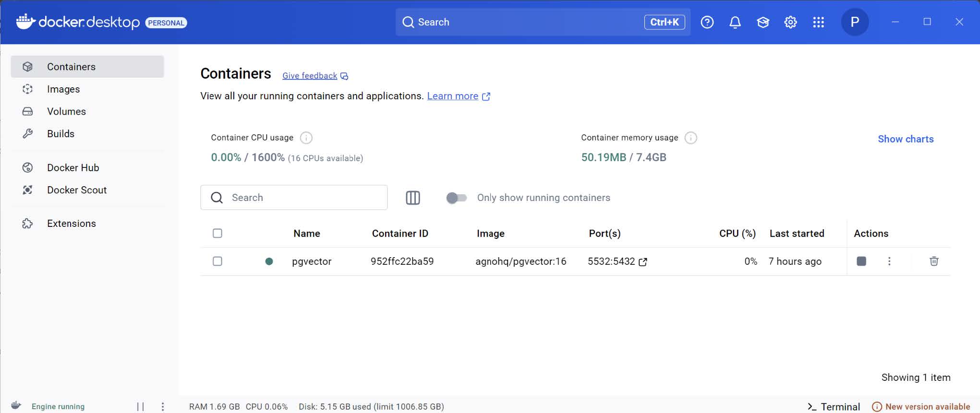
Task: Click the PERSONAL plan badge
Action: pos(166,23)
